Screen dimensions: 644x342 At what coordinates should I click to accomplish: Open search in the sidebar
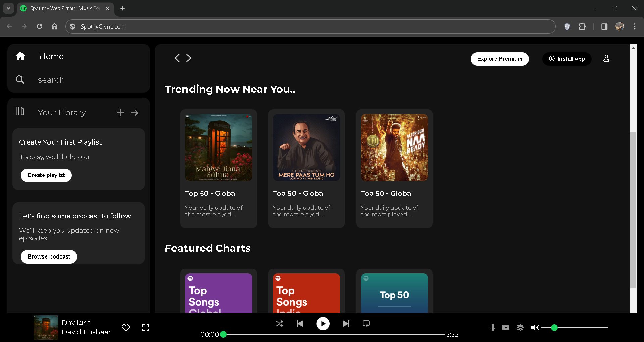[51, 80]
